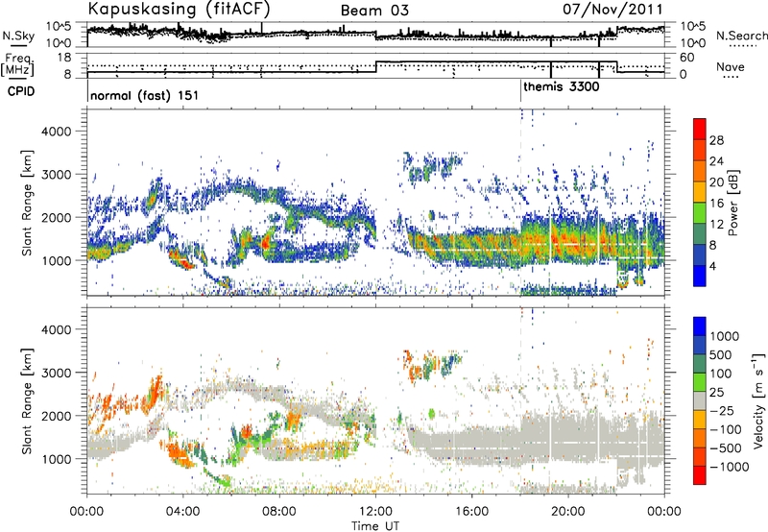Click the 'Velocity [m s-1]' colorbar label

(x=758, y=400)
